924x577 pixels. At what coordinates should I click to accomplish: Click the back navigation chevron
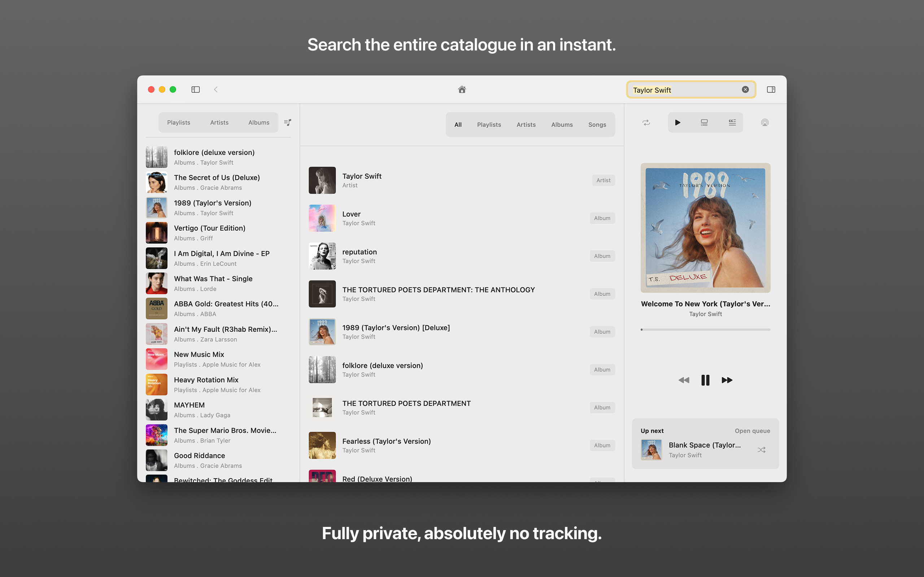point(216,89)
